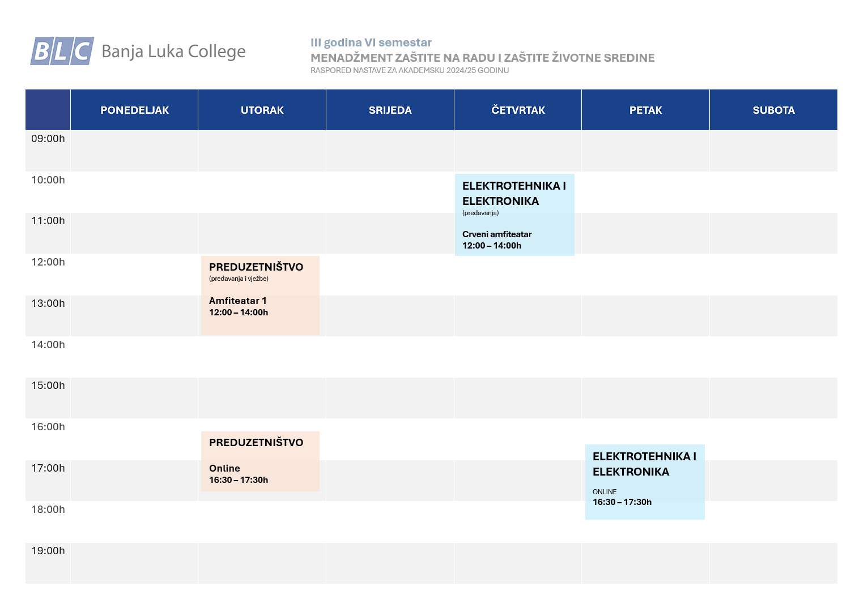Open Friday ELEKTROTEHNIKA I ELEKTRONIKA online block
The width and height of the screenshot is (868, 612).
[x=645, y=482]
